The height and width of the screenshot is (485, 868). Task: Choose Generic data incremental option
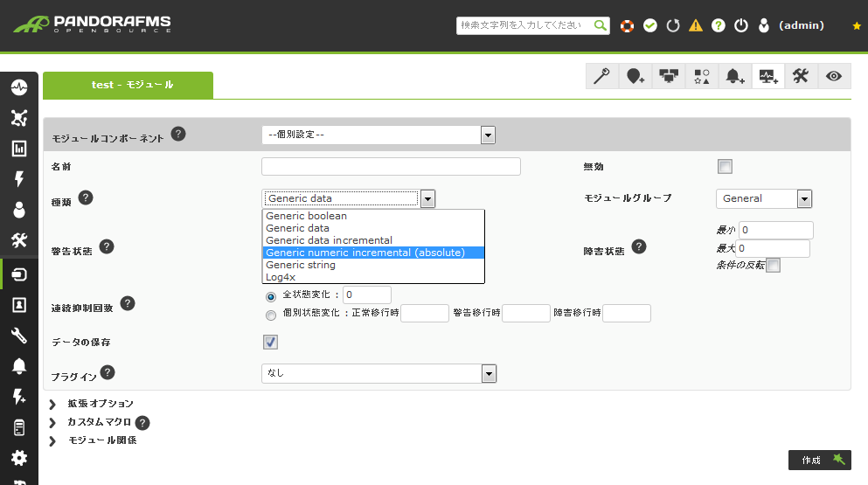click(373, 240)
